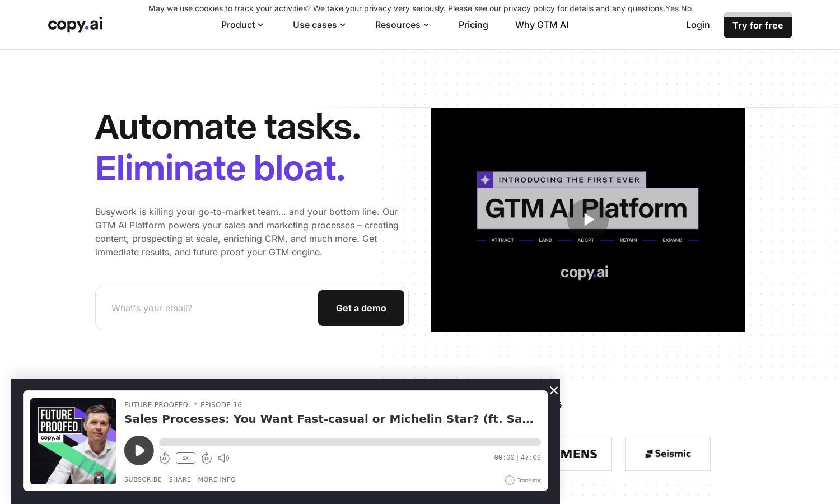Rewind the podcast 10 seconds
This screenshot has width=840, height=504.
(164, 458)
